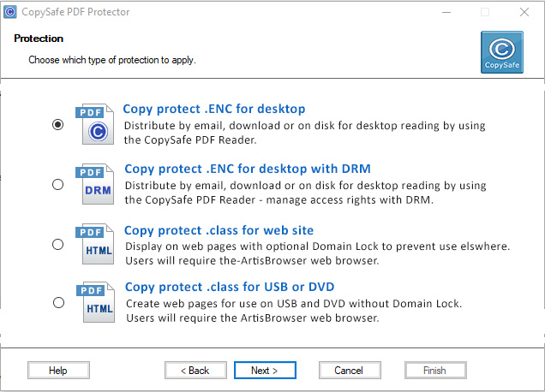Screen dimensions: 545x392
Task: Click PDF HTML icon beside USB or DVD option
Action: coord(95,302)
